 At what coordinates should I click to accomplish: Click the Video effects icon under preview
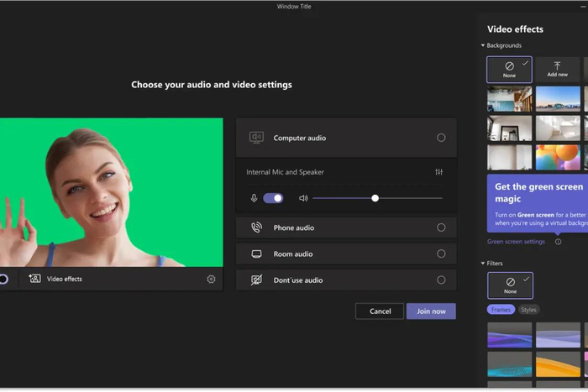pyautogui.click(x=34, y=279)
